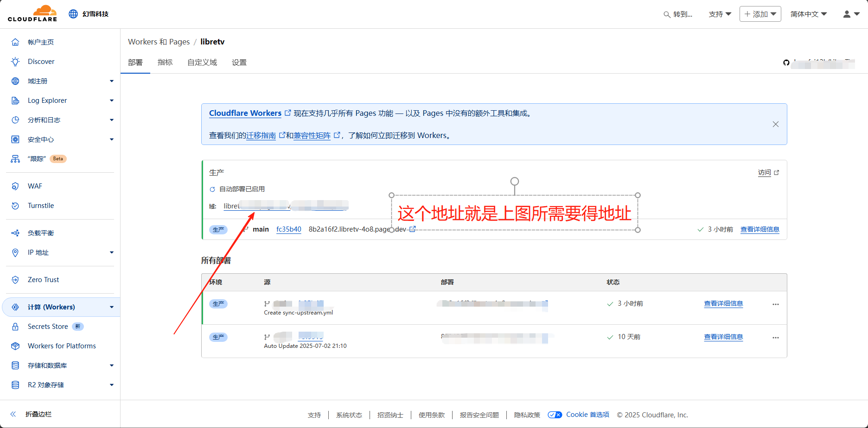Click the search magnifier icon near 转到
This screenshot has width=868, height=428.
tap(667, 14)
